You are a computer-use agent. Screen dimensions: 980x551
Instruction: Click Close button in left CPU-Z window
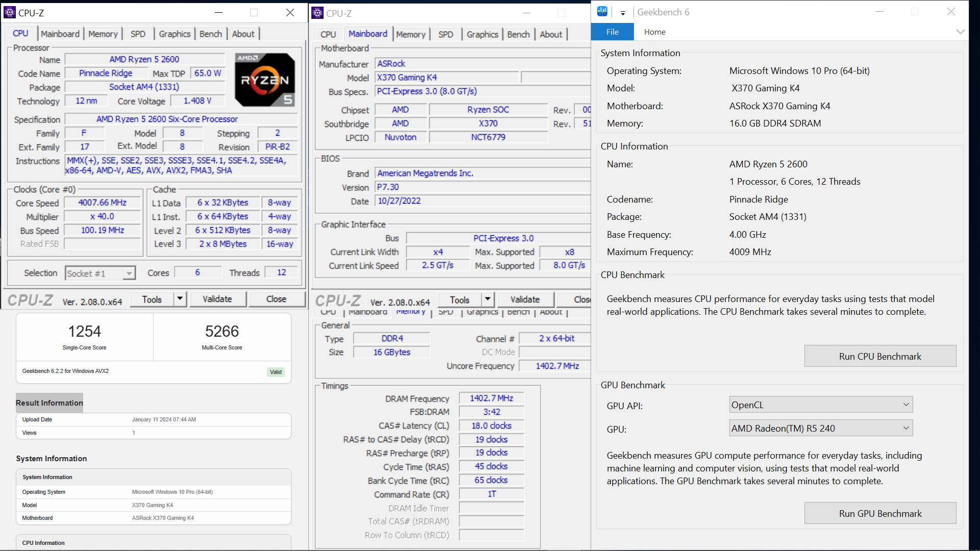pyautogui.click(x=276, y=299)
